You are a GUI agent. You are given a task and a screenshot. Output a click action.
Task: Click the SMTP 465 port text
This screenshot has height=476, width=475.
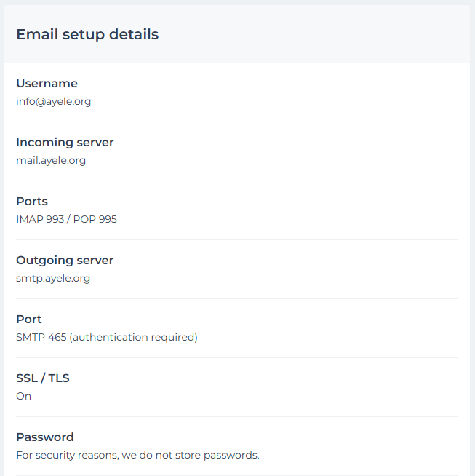[x=41, y=337]
